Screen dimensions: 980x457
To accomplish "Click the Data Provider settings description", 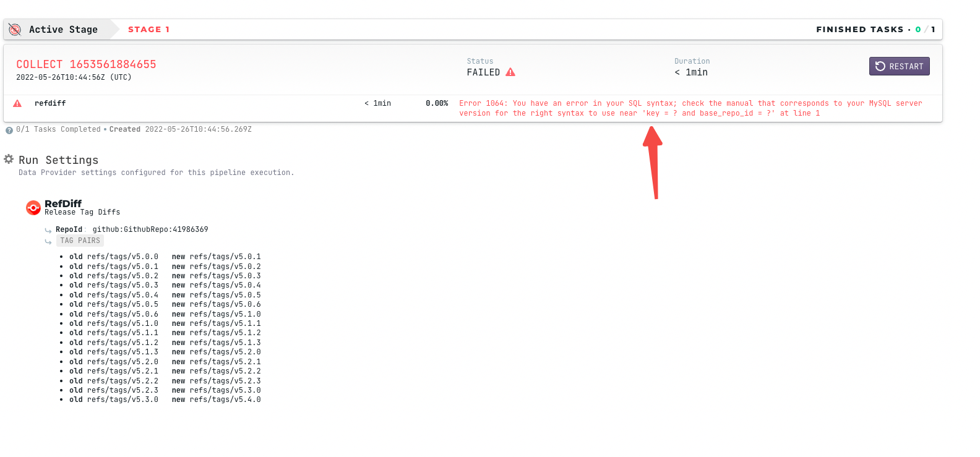I will point(157,173).
